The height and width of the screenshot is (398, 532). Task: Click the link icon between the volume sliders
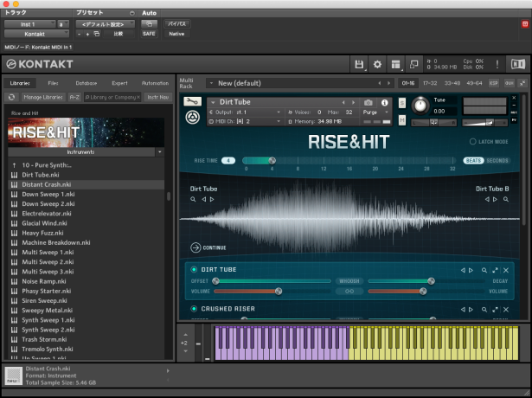[x=349, y=291]
